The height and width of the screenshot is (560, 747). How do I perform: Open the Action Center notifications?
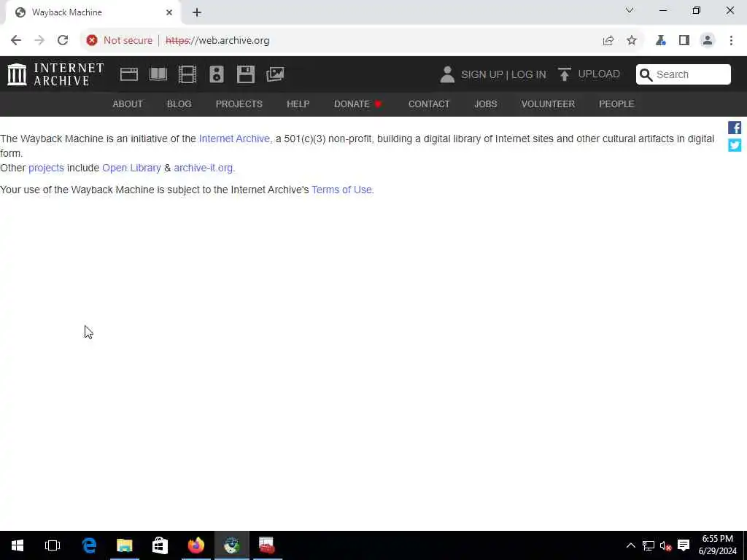pos(684,545)
